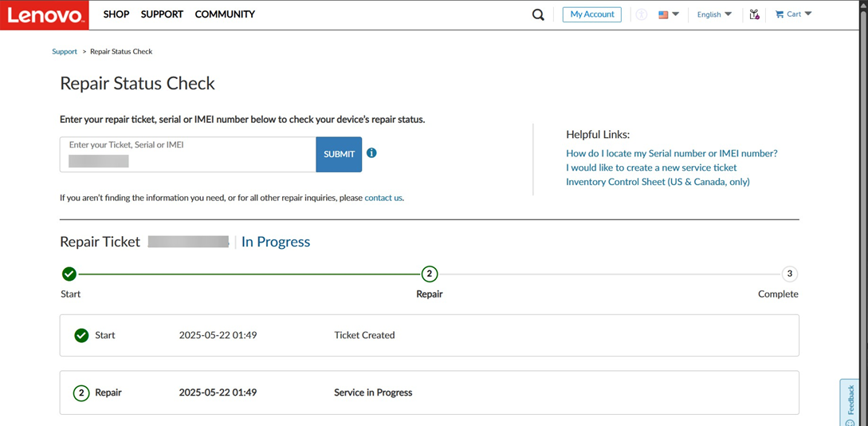Open site search via magnifier icon
Viewport: 868px width, 426px height.
538,14
